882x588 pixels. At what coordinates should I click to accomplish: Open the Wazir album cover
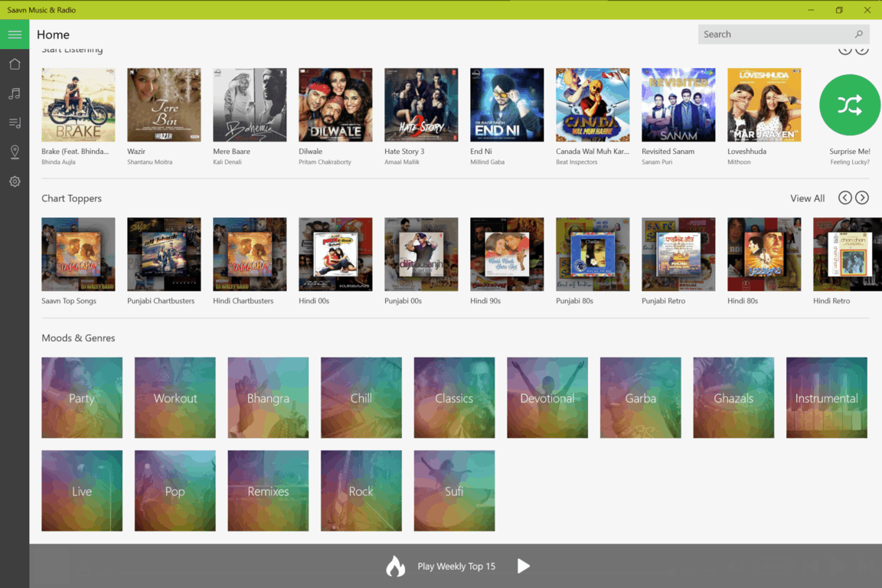[x=164, y=105]
